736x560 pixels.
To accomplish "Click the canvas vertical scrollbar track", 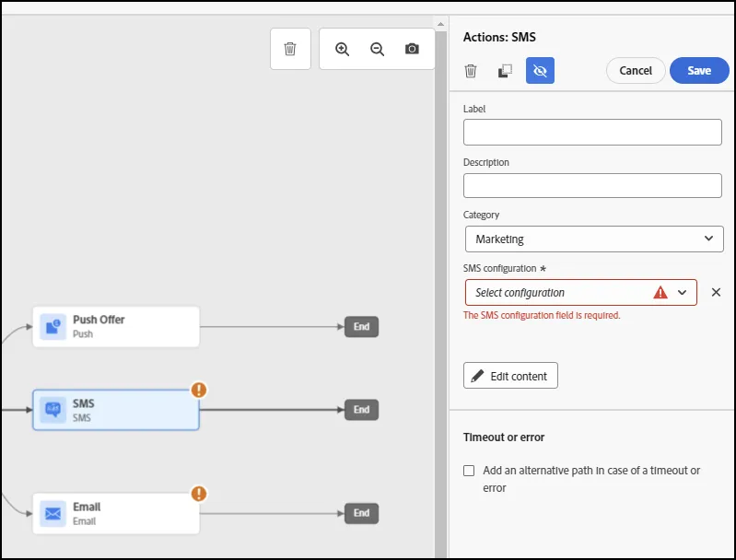I will 440,295.
